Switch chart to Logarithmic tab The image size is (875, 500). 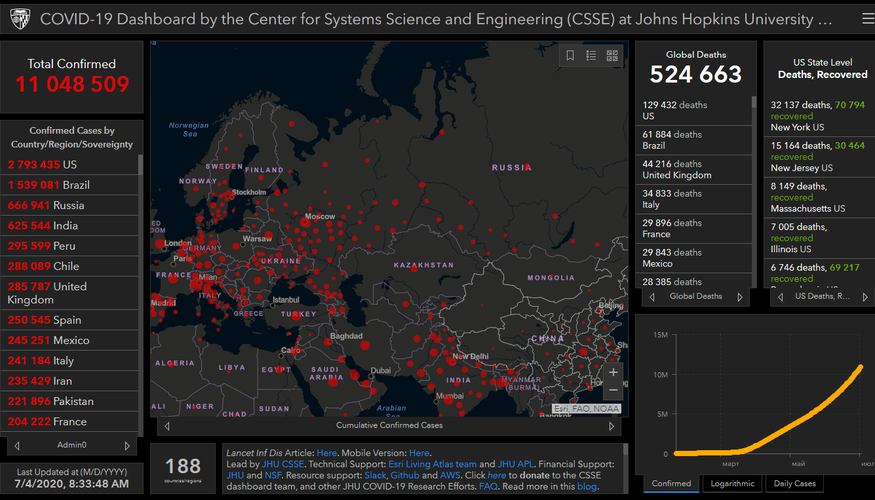click(734, 484)
